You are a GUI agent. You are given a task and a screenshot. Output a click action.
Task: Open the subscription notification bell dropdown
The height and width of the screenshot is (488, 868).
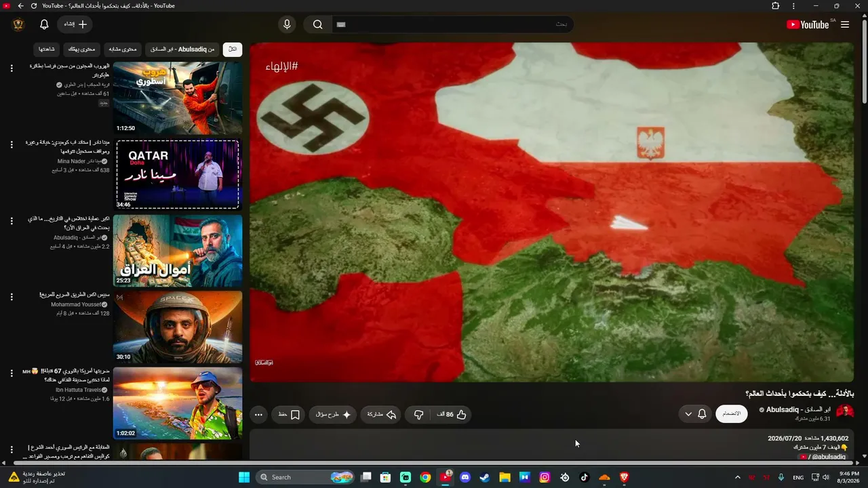tap(696, 413)
